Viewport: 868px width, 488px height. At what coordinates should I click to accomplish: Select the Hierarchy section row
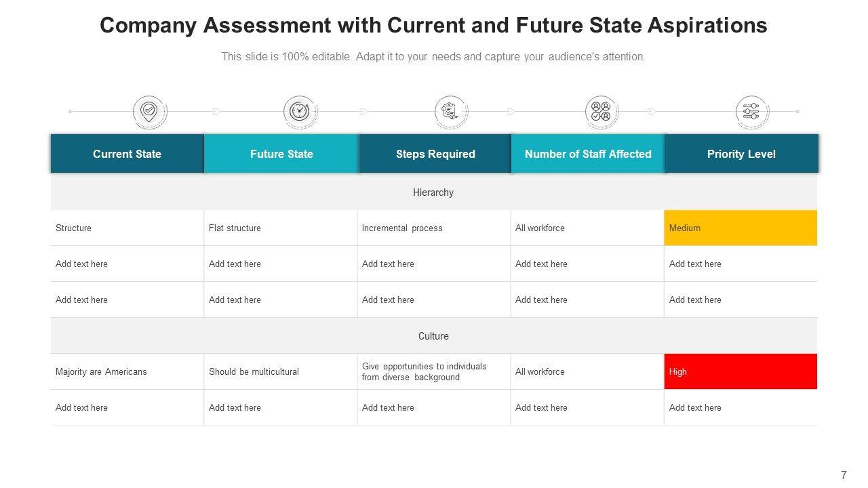(x=433, y=192)
